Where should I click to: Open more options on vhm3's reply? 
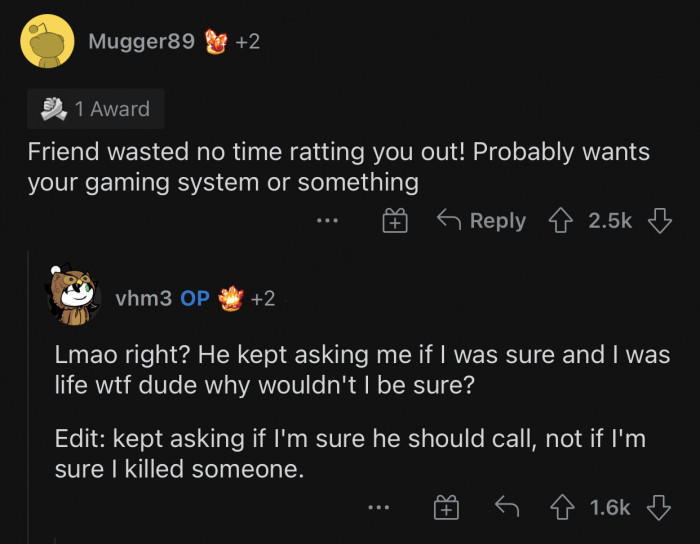click(x=377, y=508)
